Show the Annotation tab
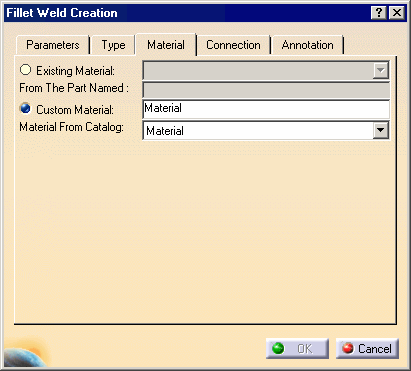Screen dimensions: 411x371 (307, 45)
